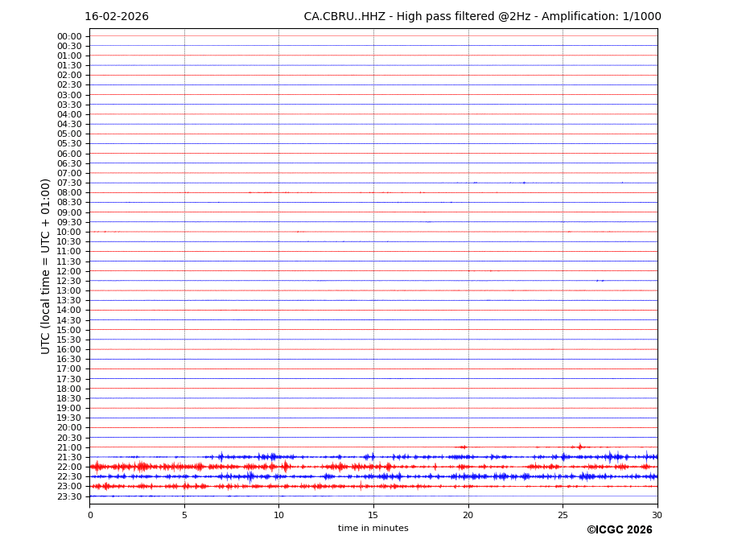Screen dimensions: 746x560
Task: Select the 22:00 time row label
Action: point(69,467)
